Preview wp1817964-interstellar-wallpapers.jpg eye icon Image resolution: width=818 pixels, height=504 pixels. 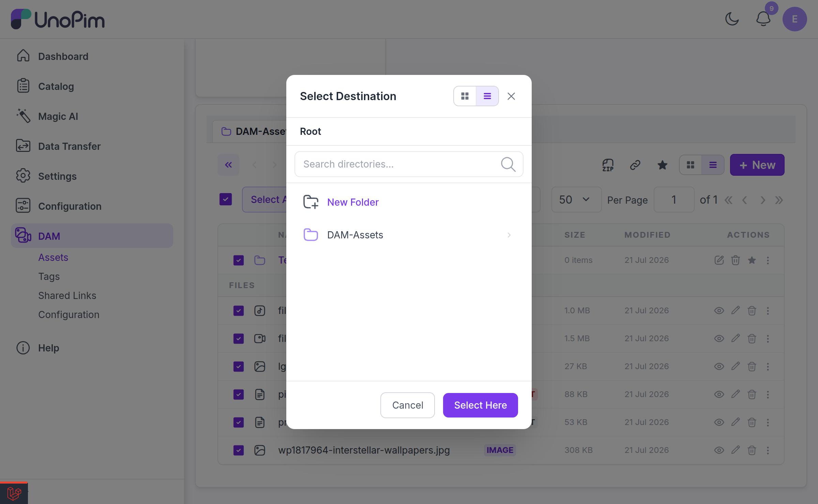719,450
